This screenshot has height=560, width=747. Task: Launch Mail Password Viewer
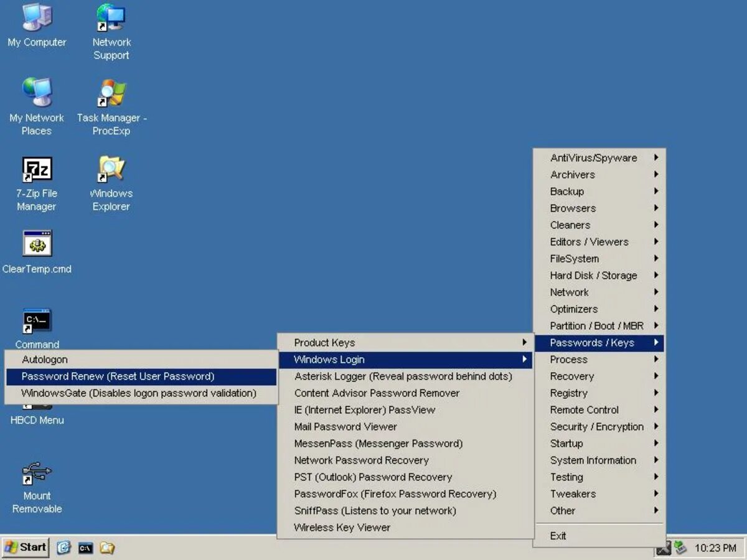(405, 427)
